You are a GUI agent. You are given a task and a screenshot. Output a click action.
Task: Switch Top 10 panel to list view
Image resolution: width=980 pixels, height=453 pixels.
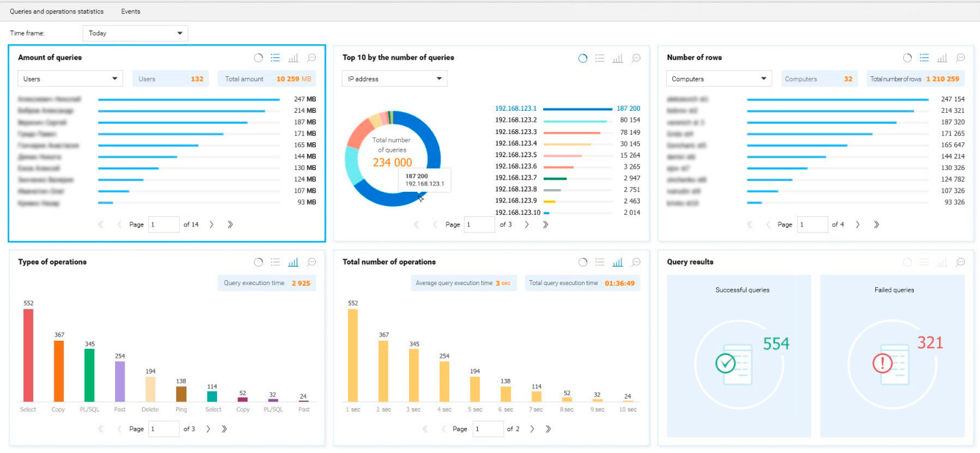[x=600, y=58]
